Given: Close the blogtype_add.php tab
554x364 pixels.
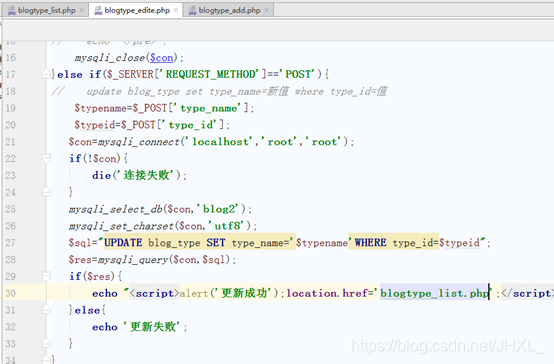Looking at the screenshot, I should tap(266, 11).
